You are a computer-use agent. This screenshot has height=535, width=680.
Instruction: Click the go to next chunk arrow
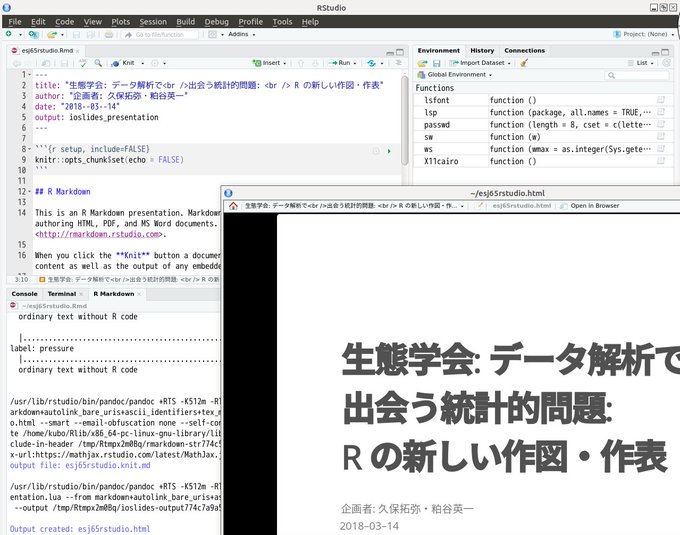click(x=315, y=63)
